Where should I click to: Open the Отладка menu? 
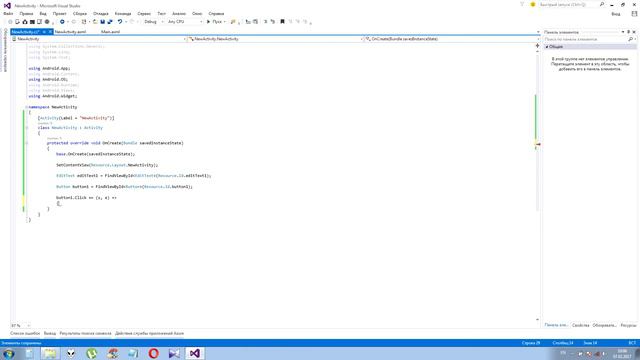100,13
